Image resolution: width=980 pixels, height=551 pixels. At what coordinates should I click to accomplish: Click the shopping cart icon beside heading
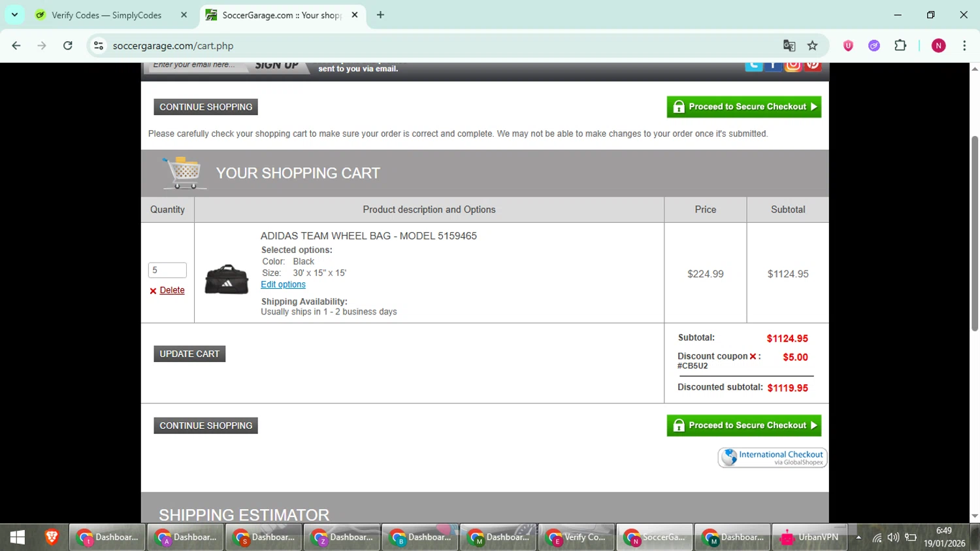pos(184,173)
